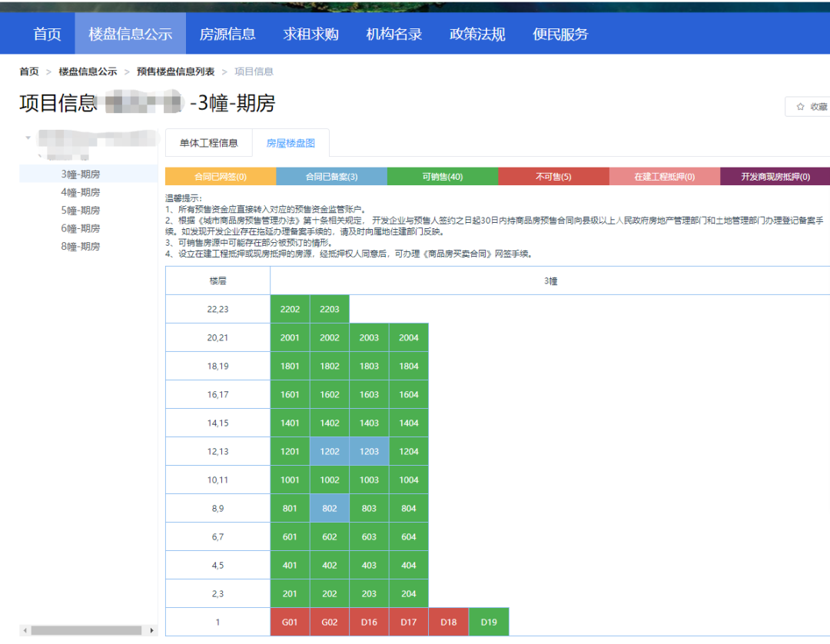
Task: Open unit 1604 cell
Action: point(409,394)
